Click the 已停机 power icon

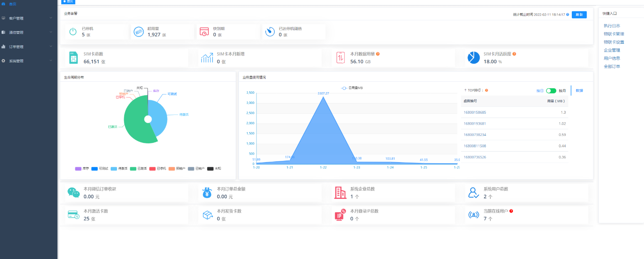pyautogui.click(x=73, y=32)
